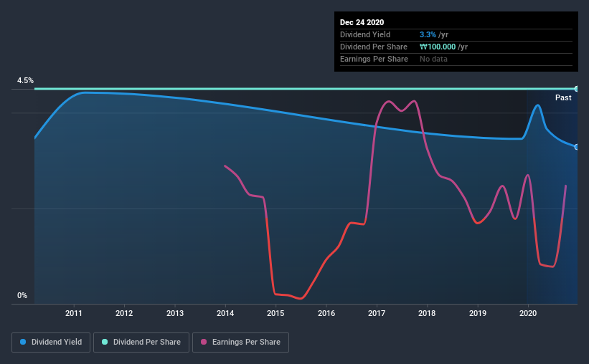Click the 2011 x-axis label

pos(74,313)
